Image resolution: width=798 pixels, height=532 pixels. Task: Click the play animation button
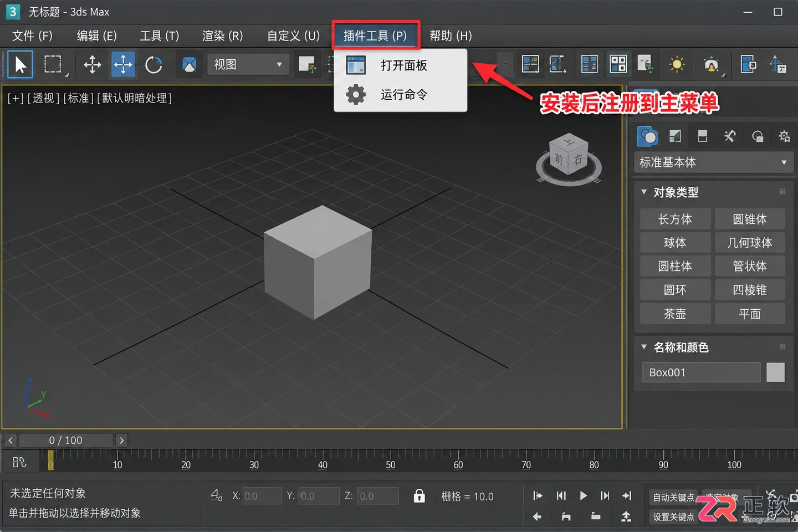pyautogui.click(x=583, y=496)
